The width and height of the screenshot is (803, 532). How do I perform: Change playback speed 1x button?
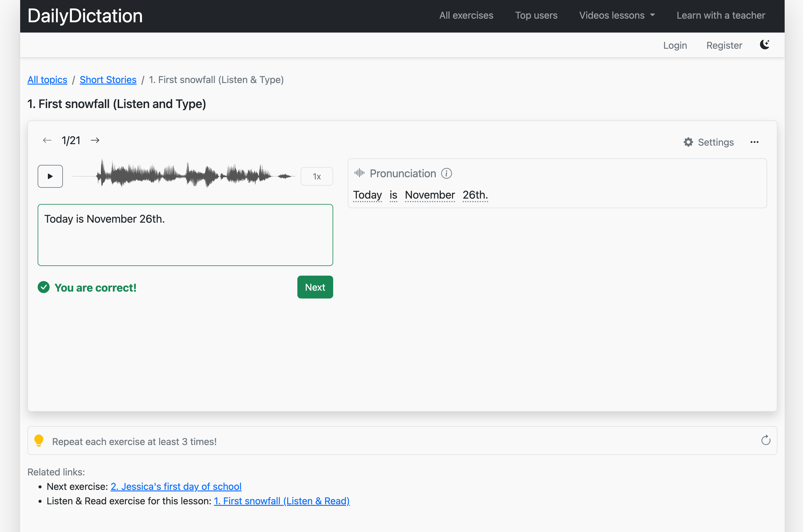click(317, 176)
